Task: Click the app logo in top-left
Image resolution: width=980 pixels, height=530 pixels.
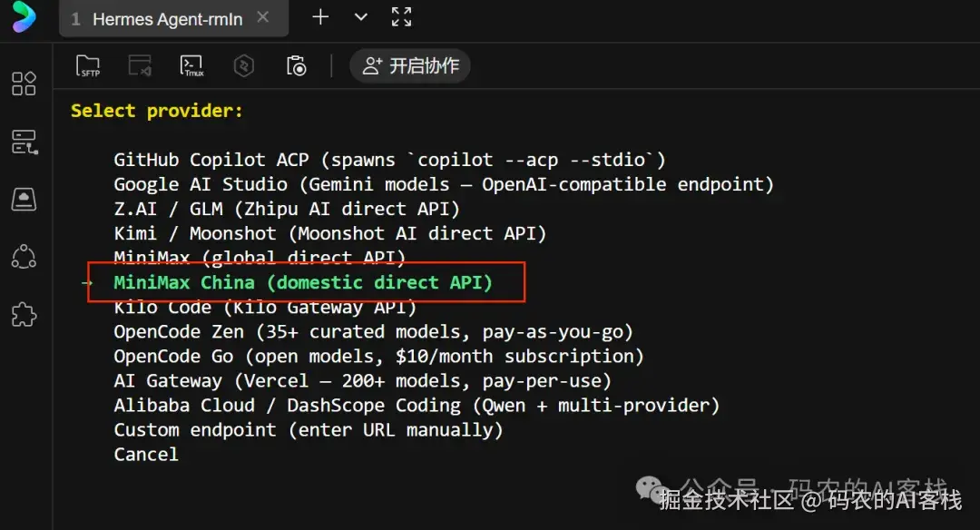Action: point(24,17)
